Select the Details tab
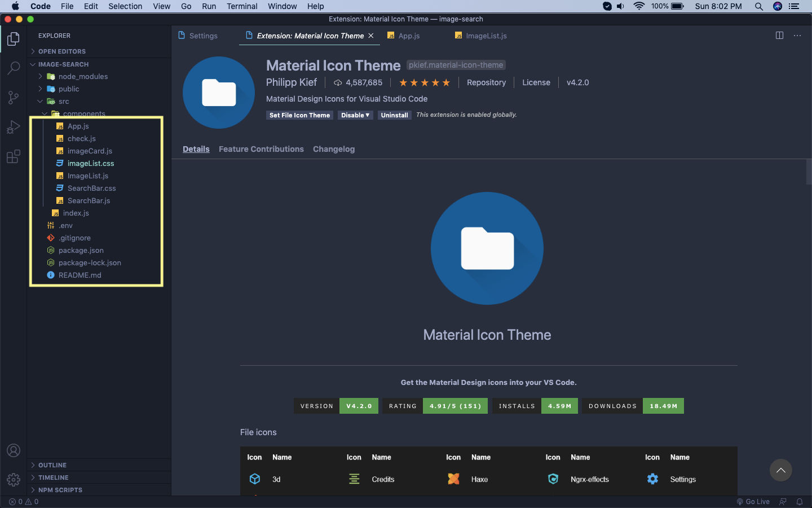The height and width of the screenshot is (508, 812). (196, 149)
